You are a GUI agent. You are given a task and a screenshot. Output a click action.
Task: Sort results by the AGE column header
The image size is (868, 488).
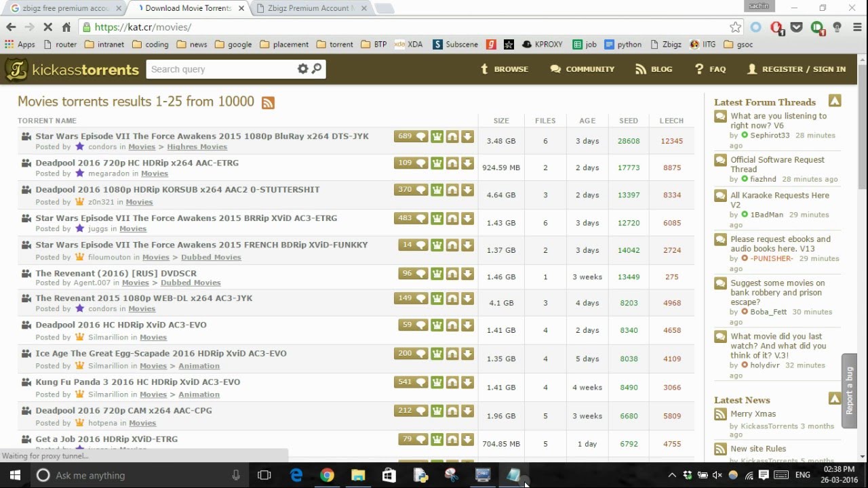click(x=587, y=121)
